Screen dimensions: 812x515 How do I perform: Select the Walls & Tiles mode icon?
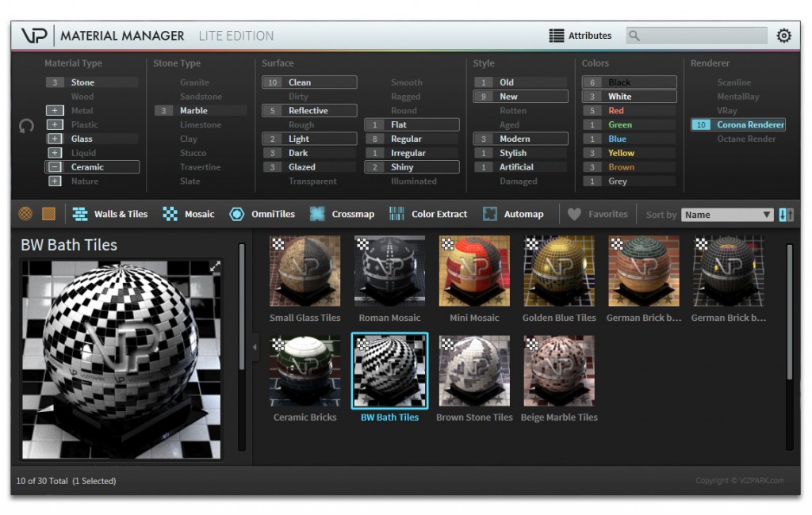tap(79, 213)
